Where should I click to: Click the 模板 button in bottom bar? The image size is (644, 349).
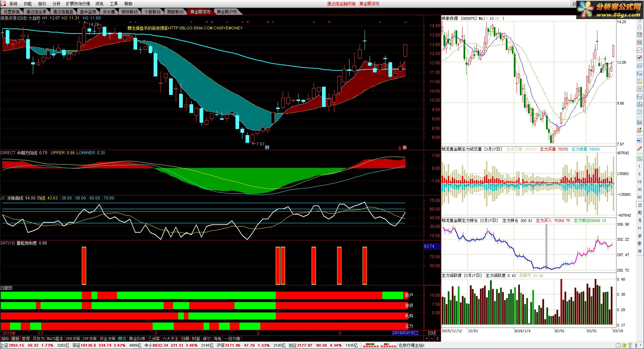pos(15,339)
